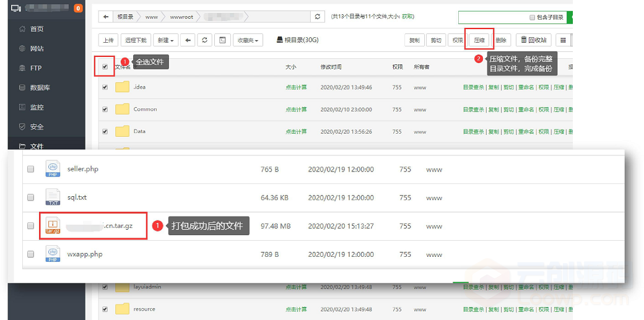This screenshot has height=320, width=644.
Task: Open the 网站 websites sidebar item
Action: tap(37, 48)
